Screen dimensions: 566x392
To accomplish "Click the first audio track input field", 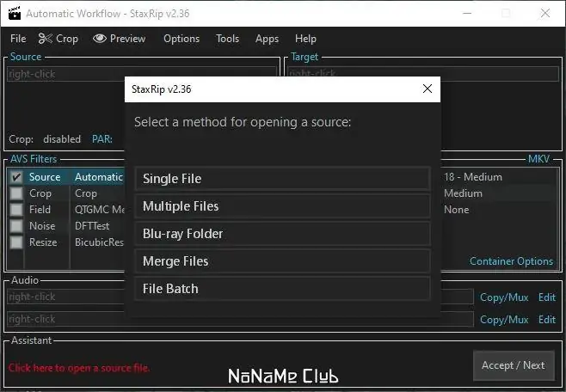I will (240, 297).
